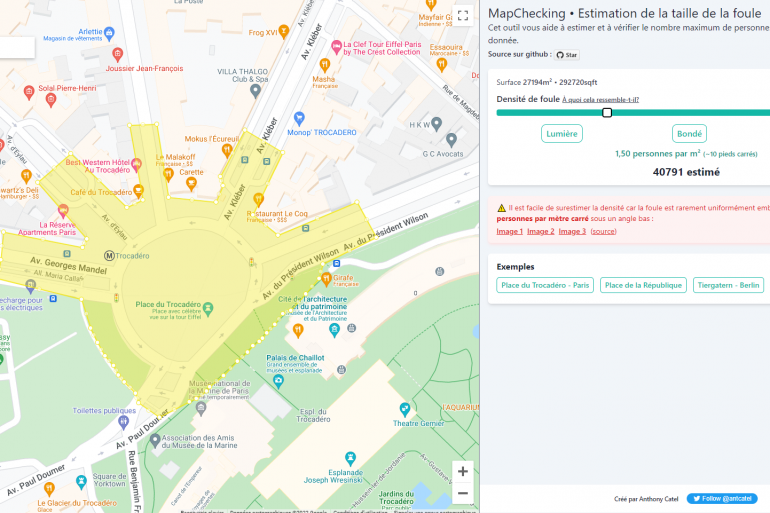
Task: Open the 'À quoi cela ressemble-t-il?' link
Action: point(600,100)
